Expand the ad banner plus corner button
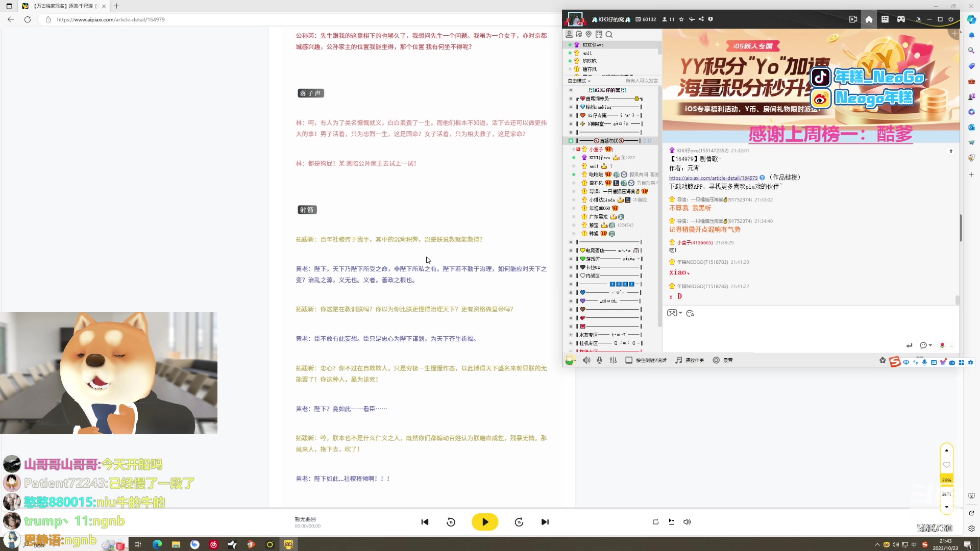 point(954,34)
